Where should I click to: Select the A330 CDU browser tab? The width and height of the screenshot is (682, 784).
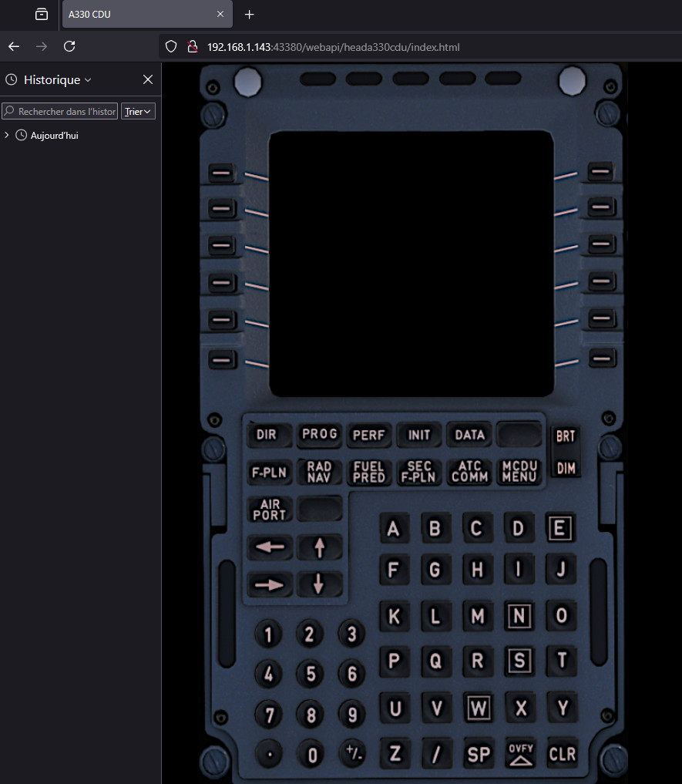[x=139, y=15]
